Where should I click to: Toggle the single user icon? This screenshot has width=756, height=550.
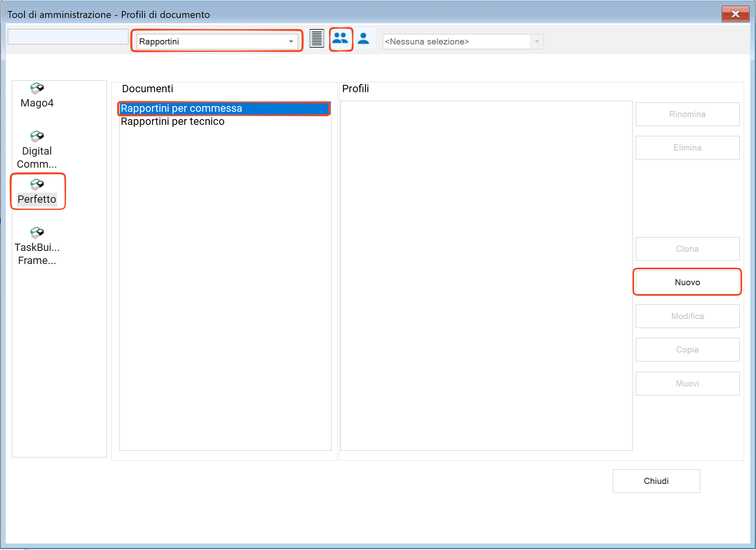(363, 39)
